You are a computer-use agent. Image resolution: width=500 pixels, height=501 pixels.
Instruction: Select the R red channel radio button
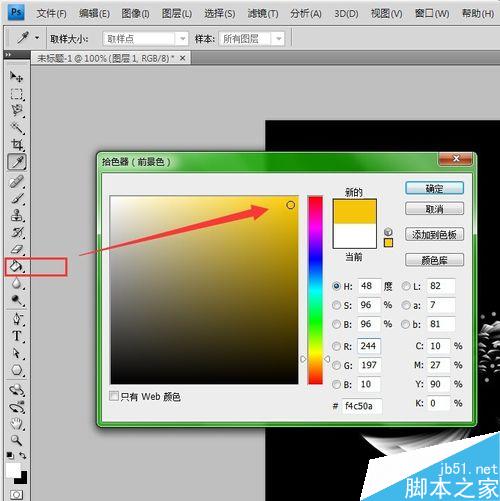pyautogui.click(x=337, y=346)
